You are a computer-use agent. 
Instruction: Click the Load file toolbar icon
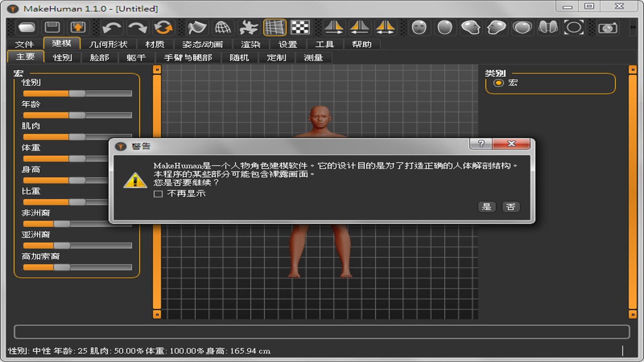pos(27,27)
